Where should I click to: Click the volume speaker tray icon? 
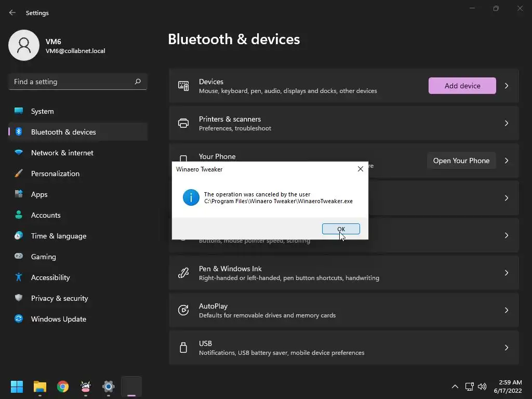tap(482, 387)
